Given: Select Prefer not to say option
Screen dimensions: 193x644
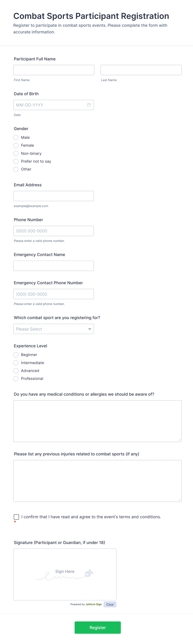Looking at the screenshot, I should click(x=16, y=161).
